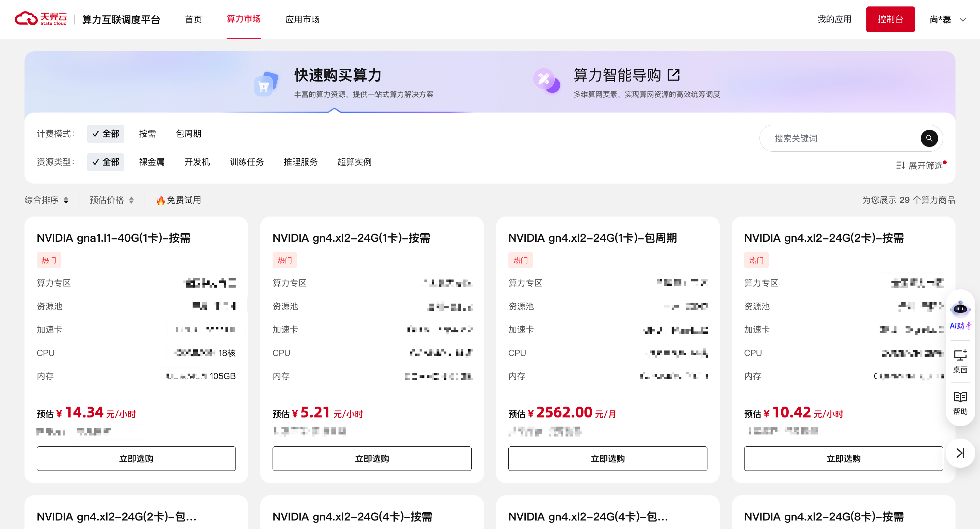Click the State Cloud logo
This screenshot has width=980, height=529.
[41, 19]
